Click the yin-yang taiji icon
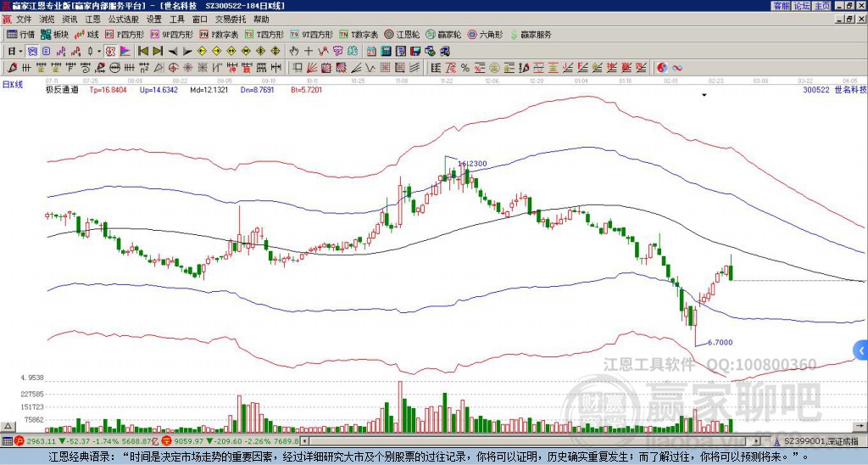This screenshot has height=465, width=868. (662, 68)
